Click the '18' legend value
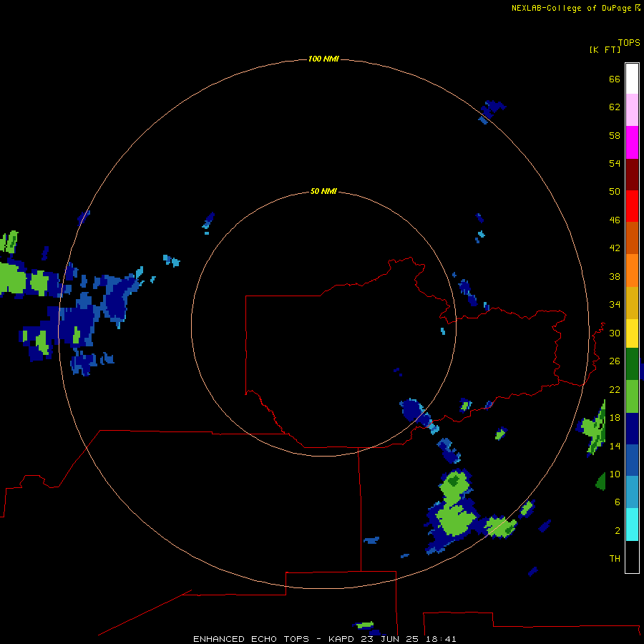 [x=615, y=418]
